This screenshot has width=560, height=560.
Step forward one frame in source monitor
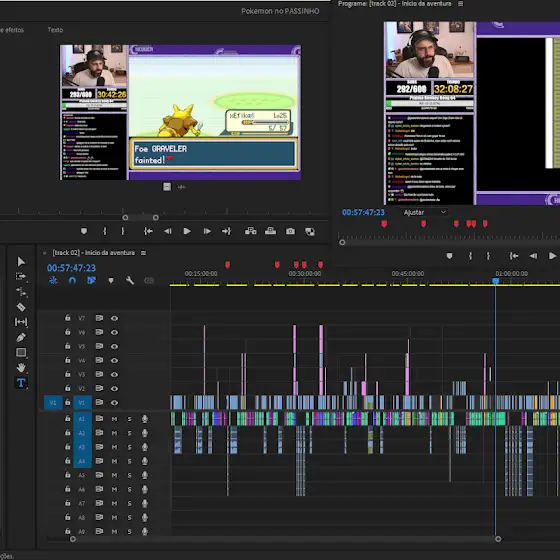point(207,231)
